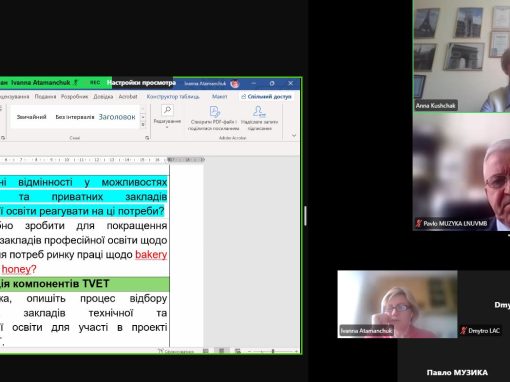Click the Dmytro LAC name label

click(x=484, y=331)
